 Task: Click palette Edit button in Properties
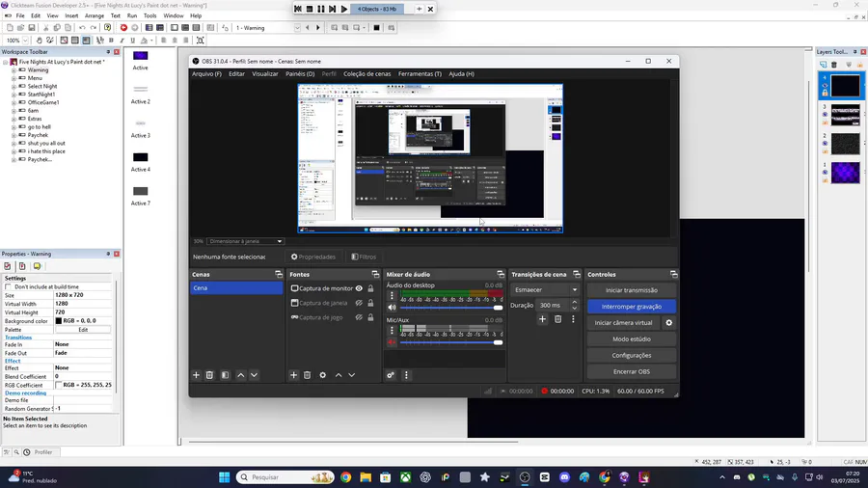(83, 330)
